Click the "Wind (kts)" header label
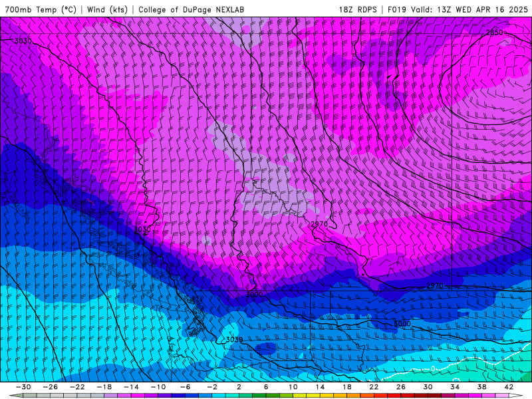Viewport: 532px width, 399px height. pyautogui.click(x=107, y=9)
